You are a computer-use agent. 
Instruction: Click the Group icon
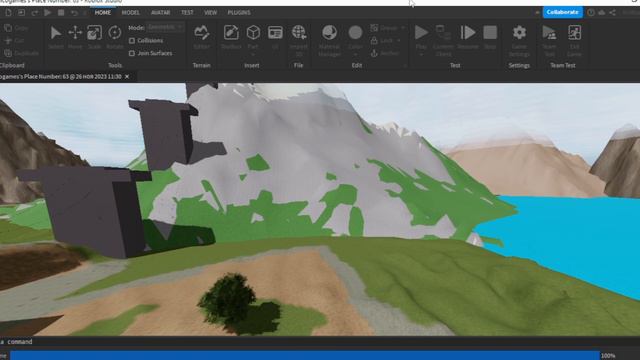click(x=374, y=28)
